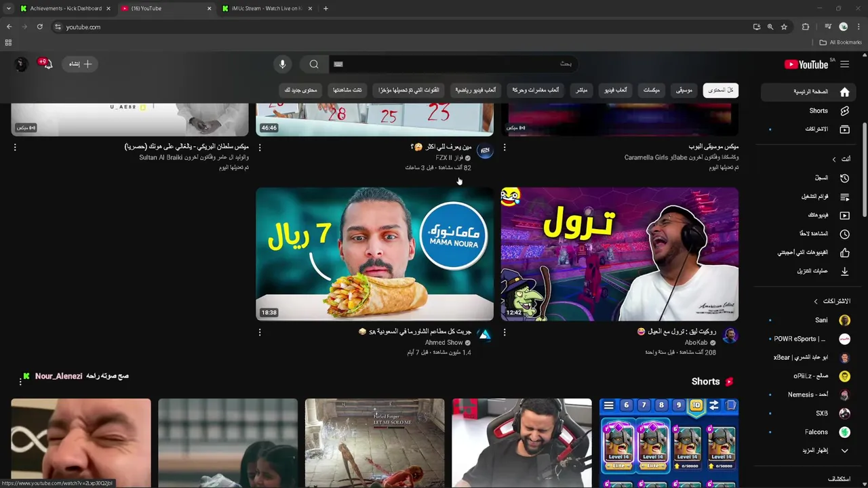Open All Bookmarks folder
This screenshot has height=488, width=868.
[x=841, y=42]
